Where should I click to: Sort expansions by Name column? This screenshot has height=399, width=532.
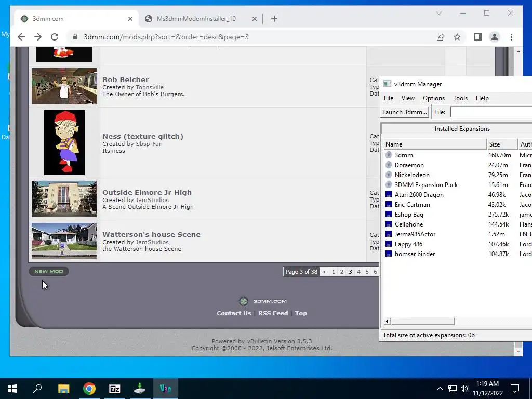(434, 144)
